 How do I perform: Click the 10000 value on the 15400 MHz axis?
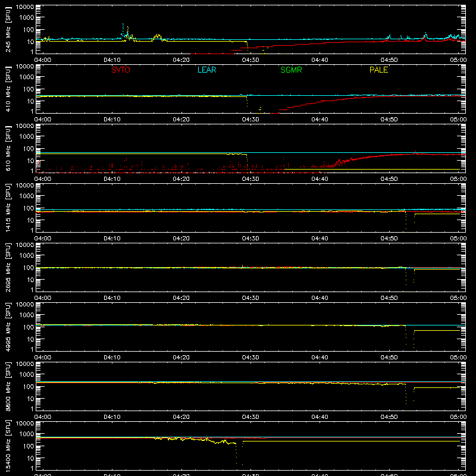25,424
